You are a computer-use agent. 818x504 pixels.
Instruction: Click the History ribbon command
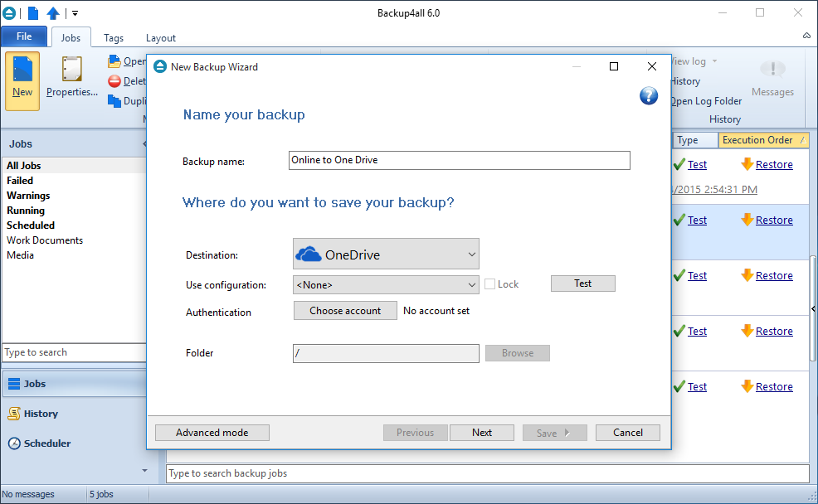pyautogui.click(x=685, y=81)
